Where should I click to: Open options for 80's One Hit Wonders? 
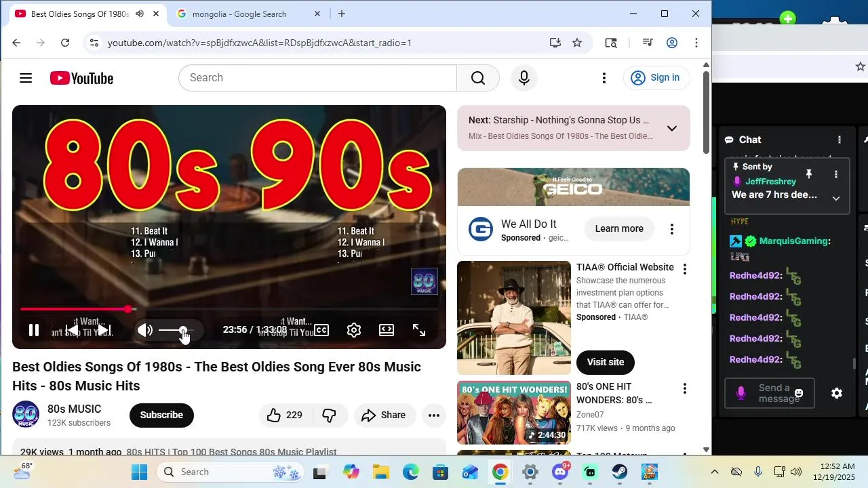tap(685, 388)
